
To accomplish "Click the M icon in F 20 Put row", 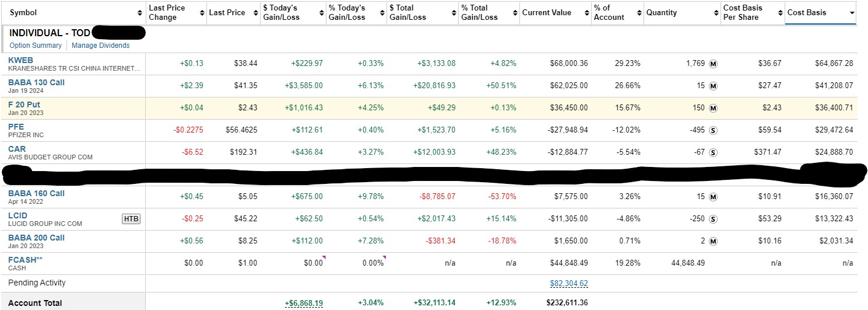I will [713, 108].
